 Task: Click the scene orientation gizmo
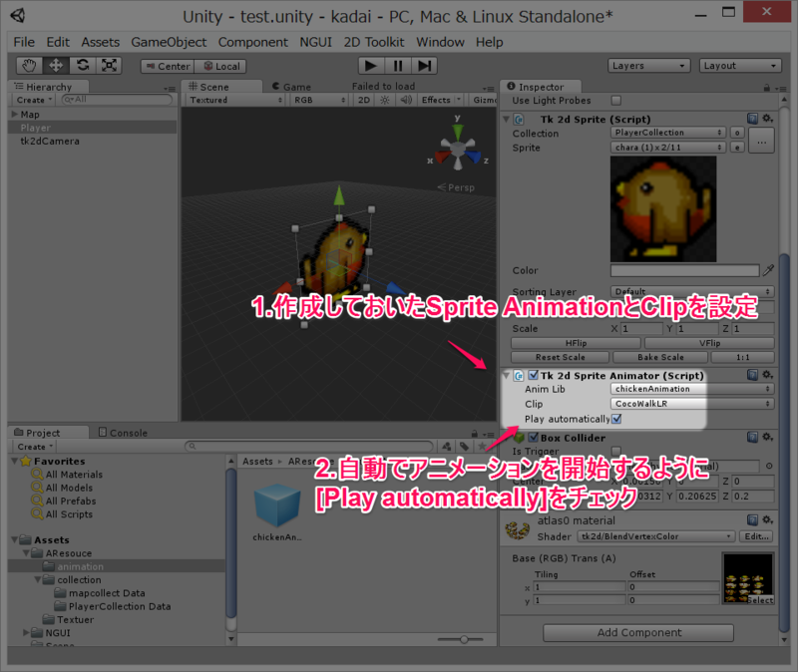[458, 148]
